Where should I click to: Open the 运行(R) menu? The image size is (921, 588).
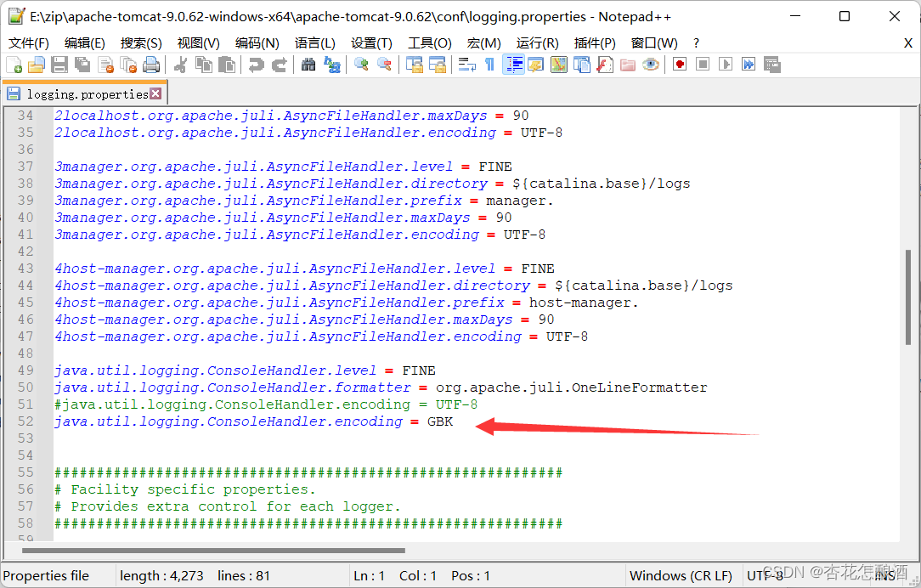pos(539,42)
